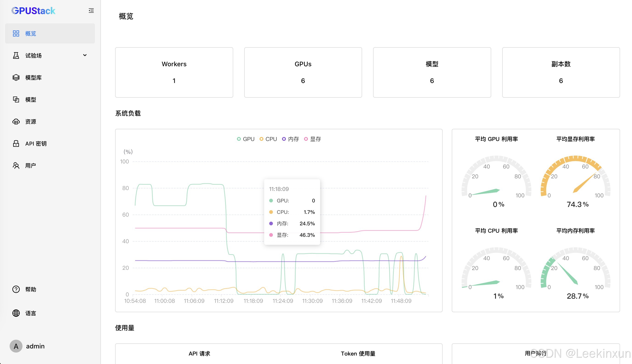This screenshot has height=364, width=632.
Task: Click the Workers summary card
Action: [174, 72]
